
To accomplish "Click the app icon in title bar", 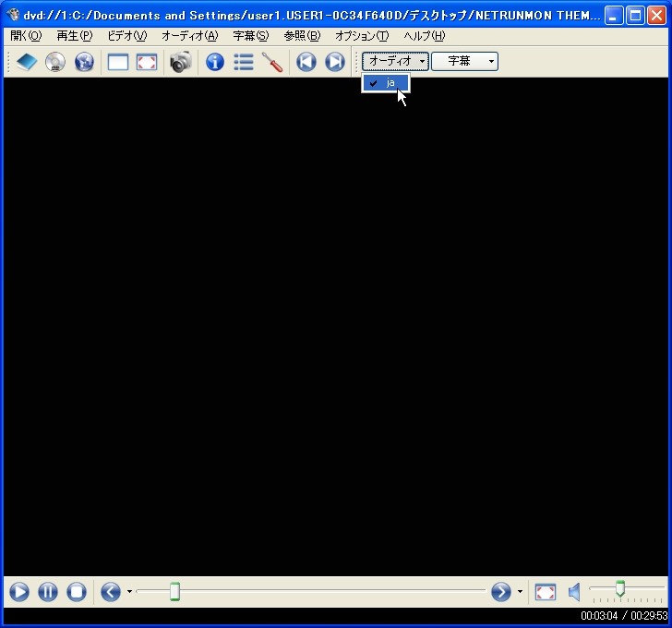I will tap(14, 15).
